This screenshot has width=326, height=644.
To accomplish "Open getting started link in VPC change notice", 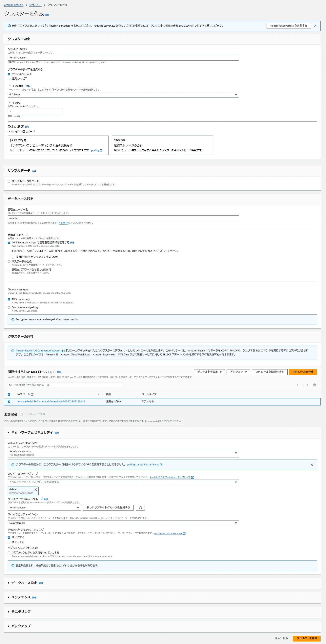I will point(144,465).
